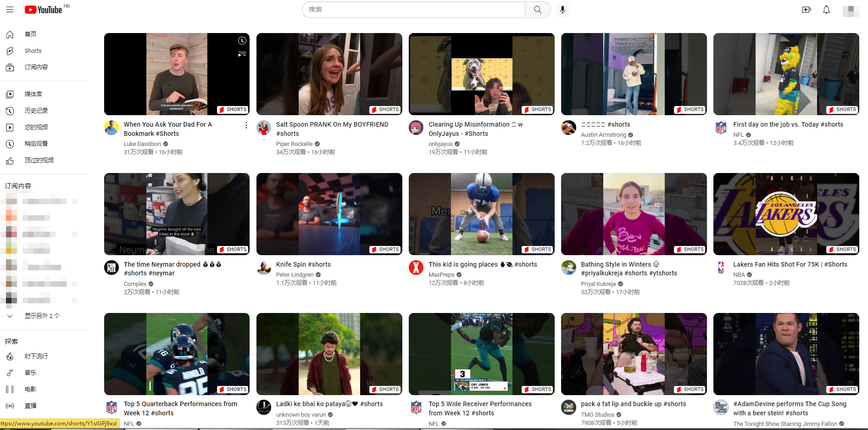The image size is (868, 430).
Task: Open the Live (直播) broadcast icon
Action: pos(10,405)
